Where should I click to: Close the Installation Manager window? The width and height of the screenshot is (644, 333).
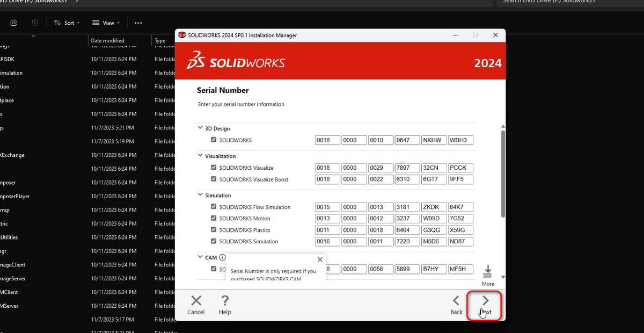(x=495, y=35)
